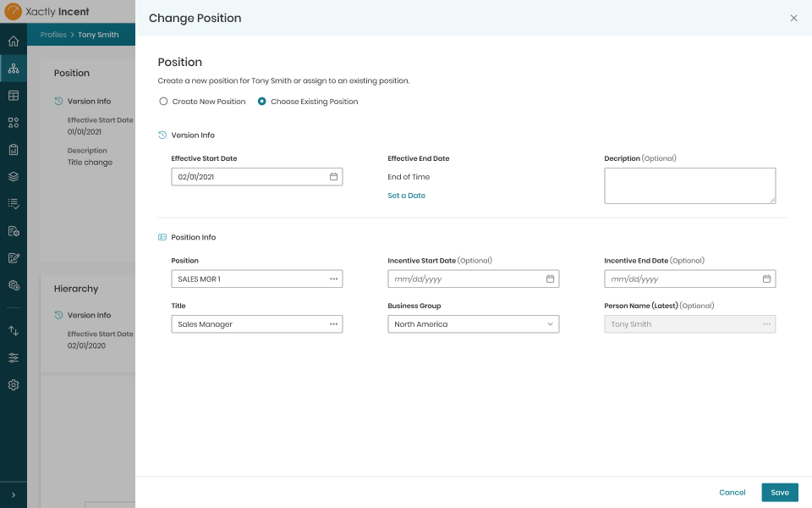Image resolution: width=812 pixels, height=508 pixels.
Task: Open the settings gear sidebar icon
Action: pyautogui.click(x=14, y=384)
